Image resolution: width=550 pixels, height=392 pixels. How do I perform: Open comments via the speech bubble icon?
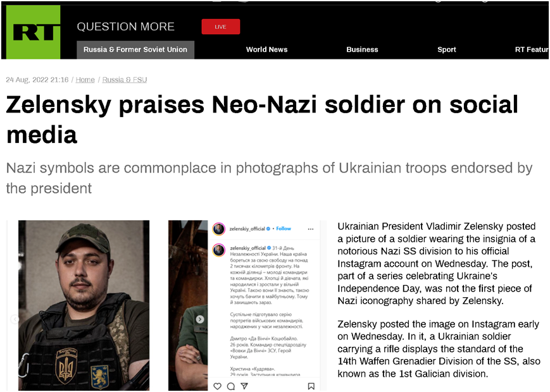(x=232, y=385)
